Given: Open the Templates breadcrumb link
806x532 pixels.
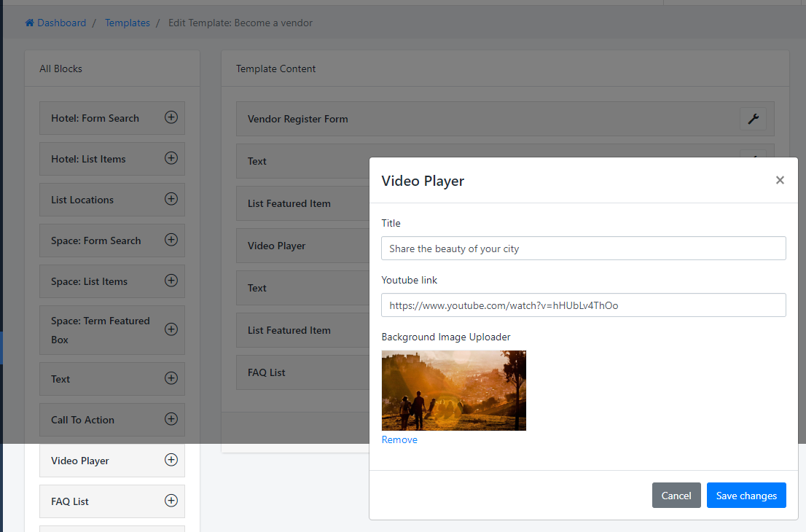Looking at the screenshot, I should coord(127,23).
